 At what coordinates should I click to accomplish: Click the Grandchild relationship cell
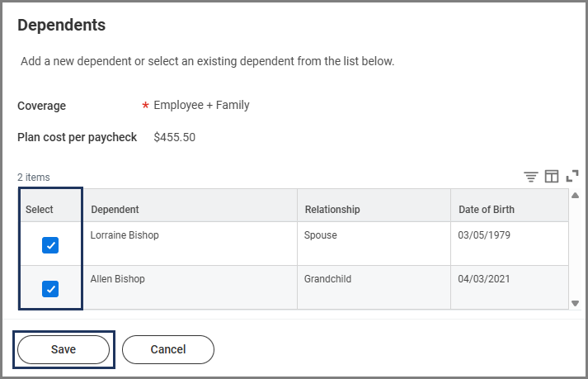327,279
